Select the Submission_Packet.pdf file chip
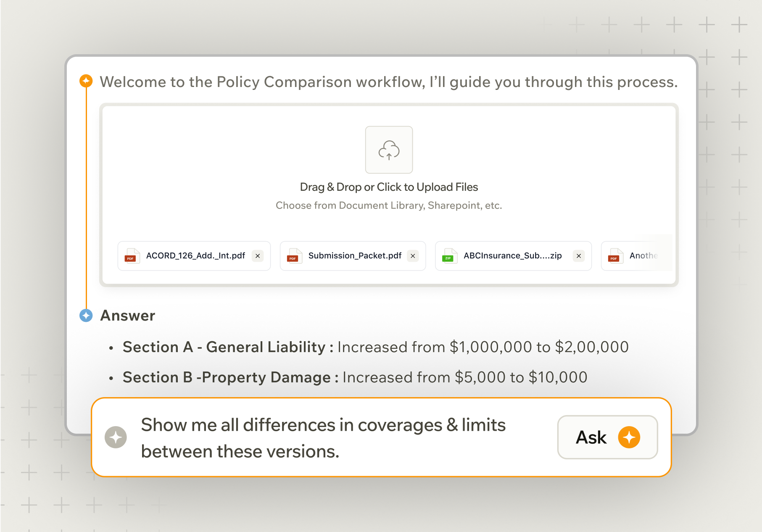This screenshot has height=532, width=762. point(354,256)
